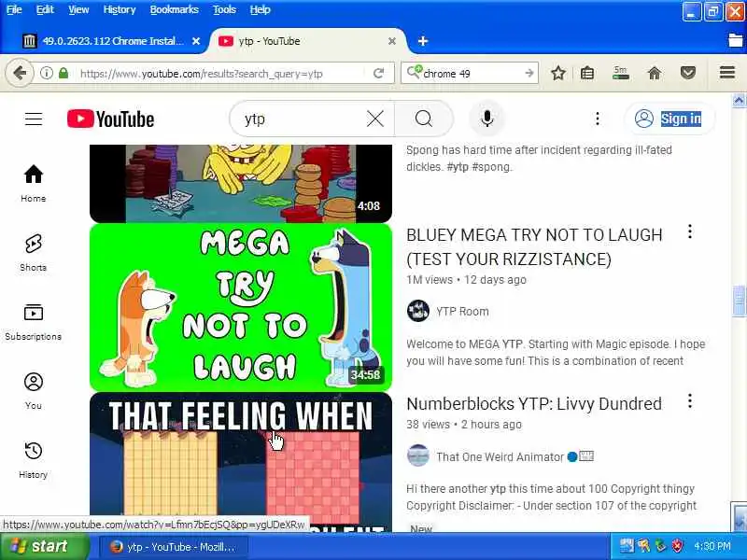Reload the page with the refresh icon
This screenshot has width=747, height=560.
(x=379, y=74)
